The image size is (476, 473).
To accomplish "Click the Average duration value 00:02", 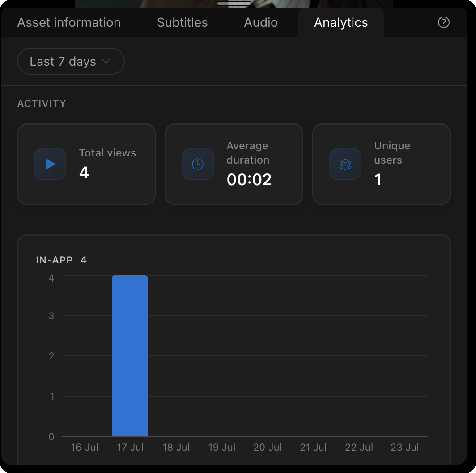I will [249, 180].
